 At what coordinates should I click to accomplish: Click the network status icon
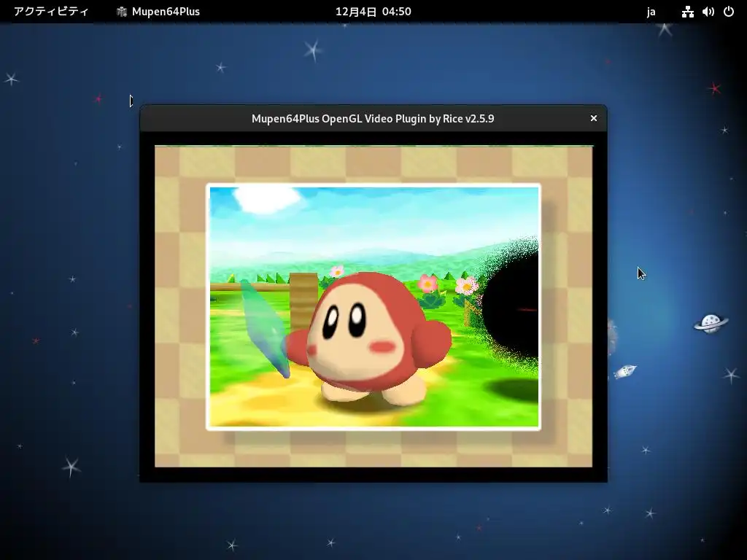(687, 12)
